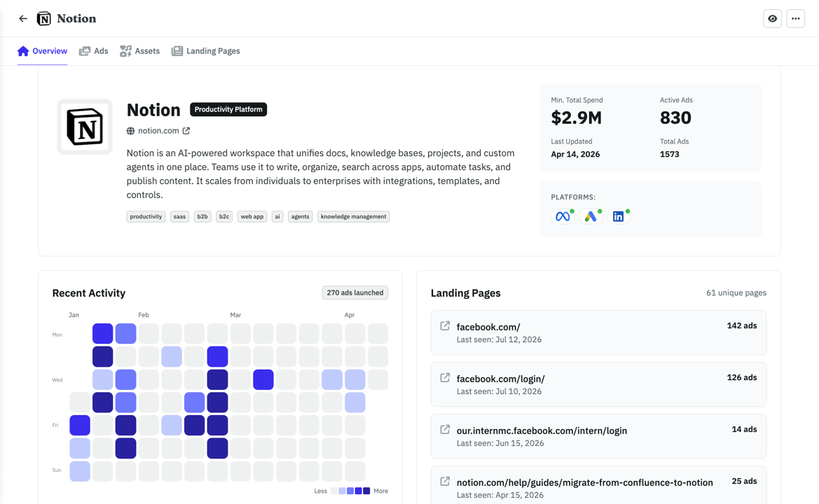Viewport: 819px width, 504px height.
Task: Click the external link icon on facebook.com/ landing page
Action: point(444,325)
